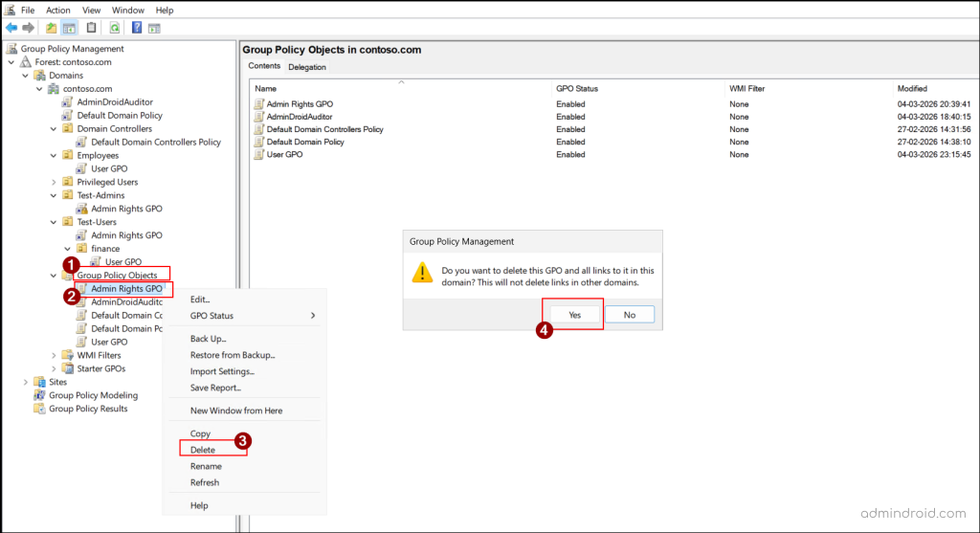Viewport: 980px width, 533px height.
Task: Click the Up One Level folder icon
Action: 52,28
